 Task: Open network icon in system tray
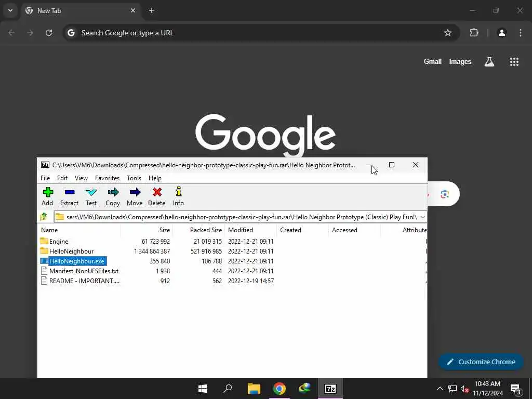pyautogui.click(x=453, y=389)
